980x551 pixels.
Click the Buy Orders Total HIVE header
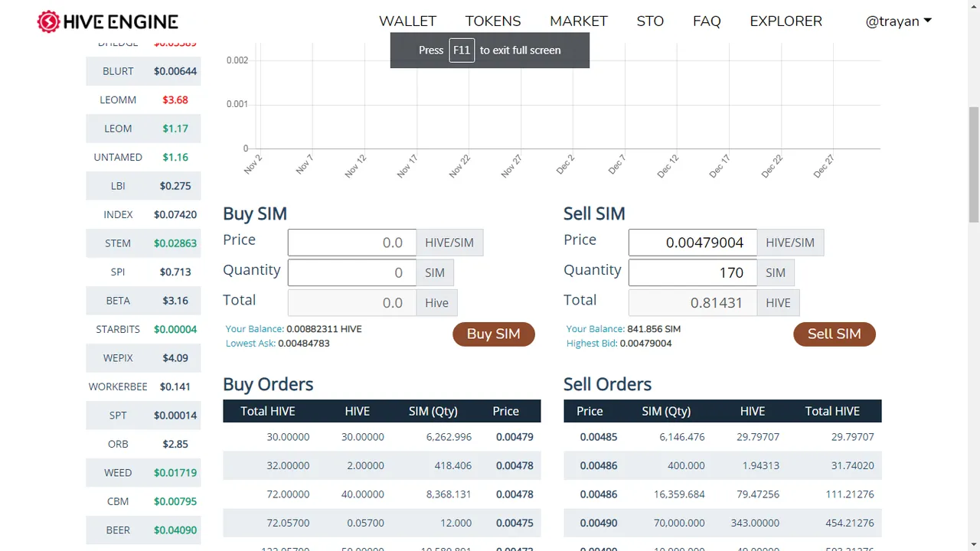[268, 411]
